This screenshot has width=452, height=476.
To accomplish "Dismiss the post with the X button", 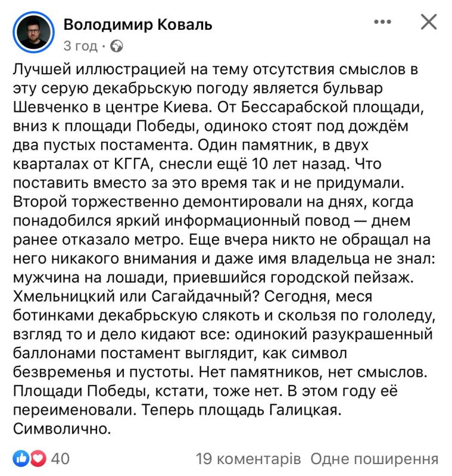I will point(427,22).
